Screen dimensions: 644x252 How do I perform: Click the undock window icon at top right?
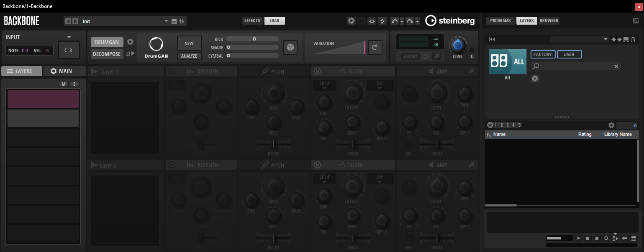click(636, 21)
